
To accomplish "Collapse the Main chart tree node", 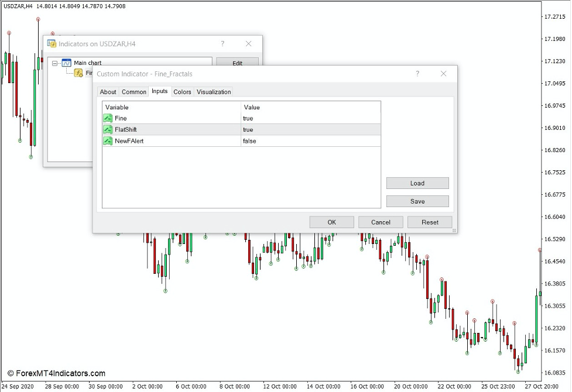I will (54, 62).
